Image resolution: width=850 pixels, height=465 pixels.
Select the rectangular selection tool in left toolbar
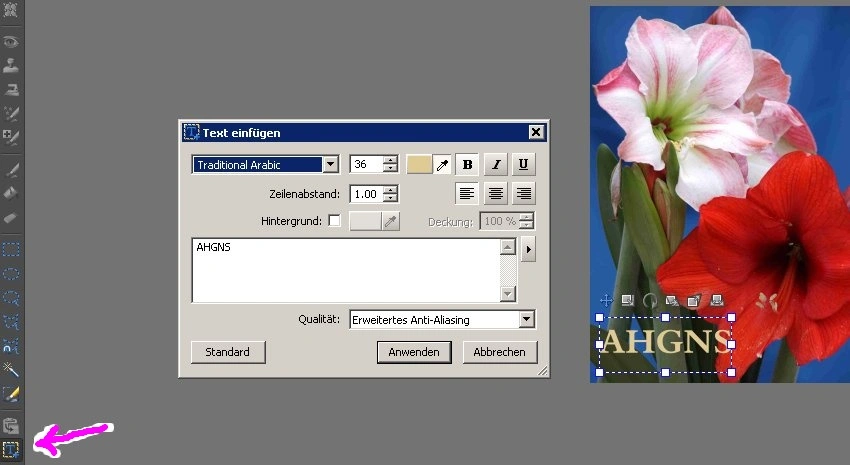tap(11, 249)
